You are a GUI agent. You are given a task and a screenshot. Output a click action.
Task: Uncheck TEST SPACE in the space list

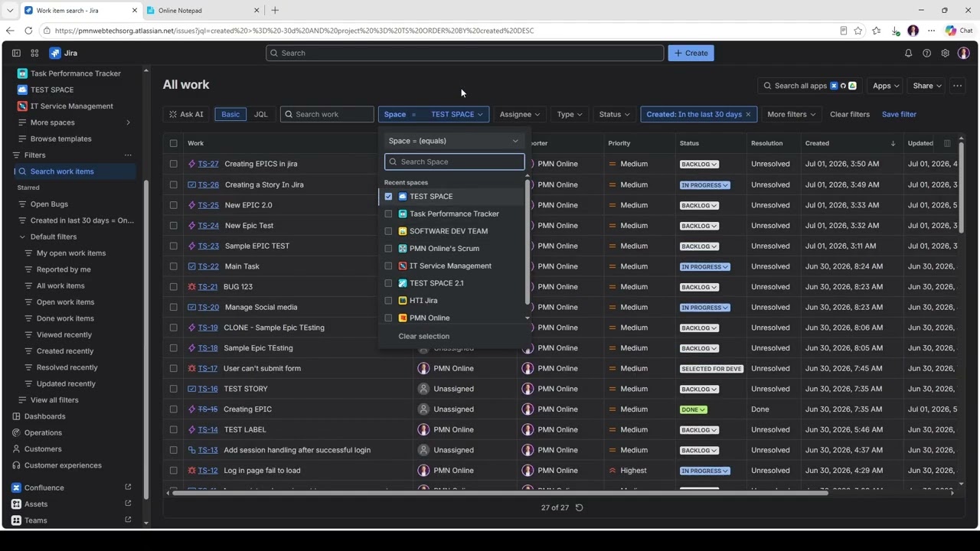(388, 197)
